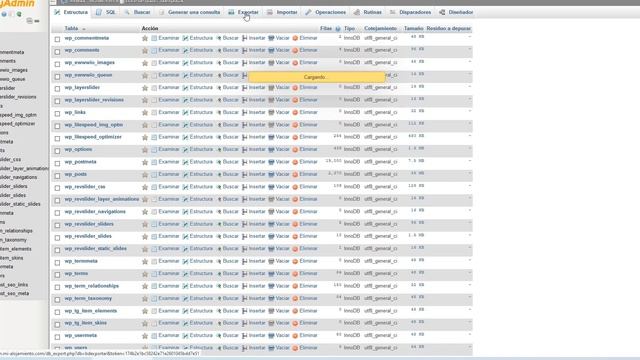Click Residuo a depurar column header

point(449,29)
